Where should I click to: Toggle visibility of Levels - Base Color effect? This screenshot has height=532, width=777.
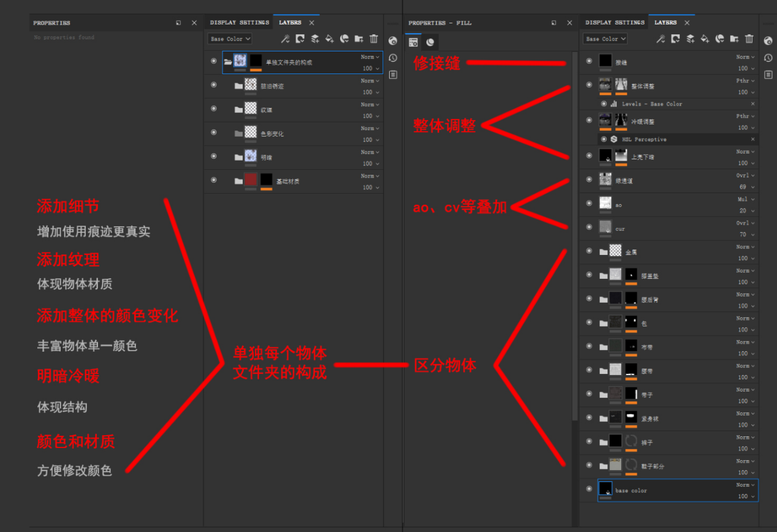coord(604,104)
